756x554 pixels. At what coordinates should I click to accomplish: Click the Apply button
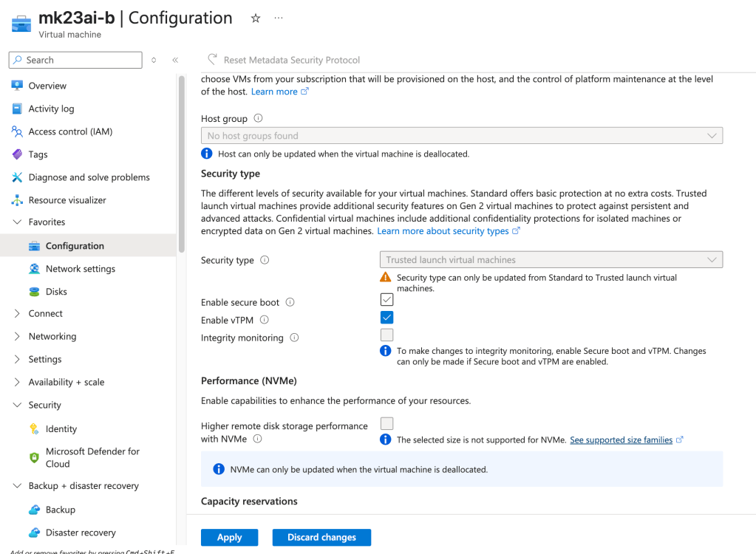[229, 537]
